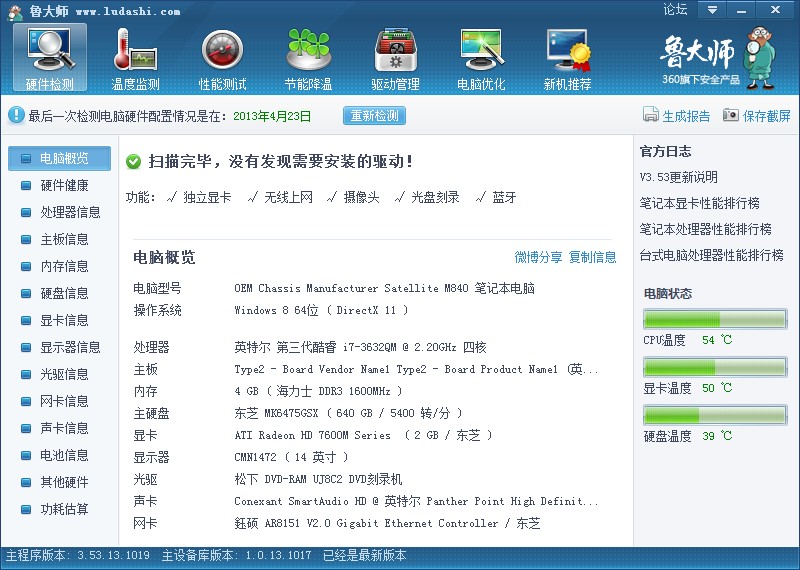Select 电脑概览 in the sidebar
800x570 pixels.
click(60, 158)
